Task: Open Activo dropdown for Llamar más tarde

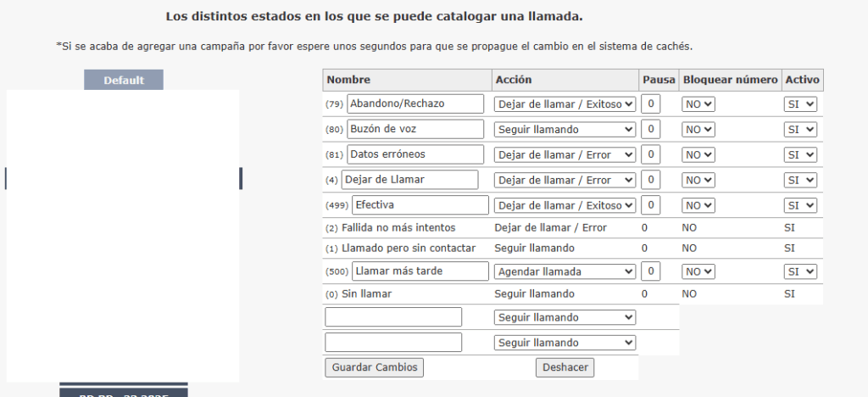Action: point(800,271)
